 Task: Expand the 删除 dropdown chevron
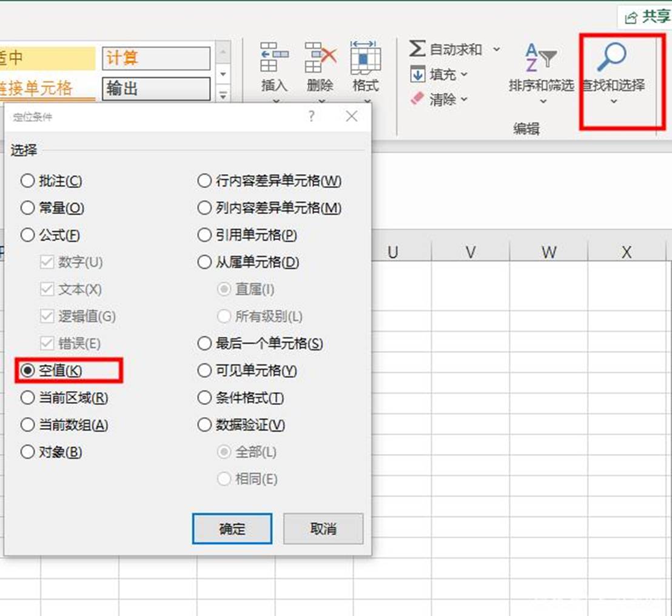click(x=322, y=101)
